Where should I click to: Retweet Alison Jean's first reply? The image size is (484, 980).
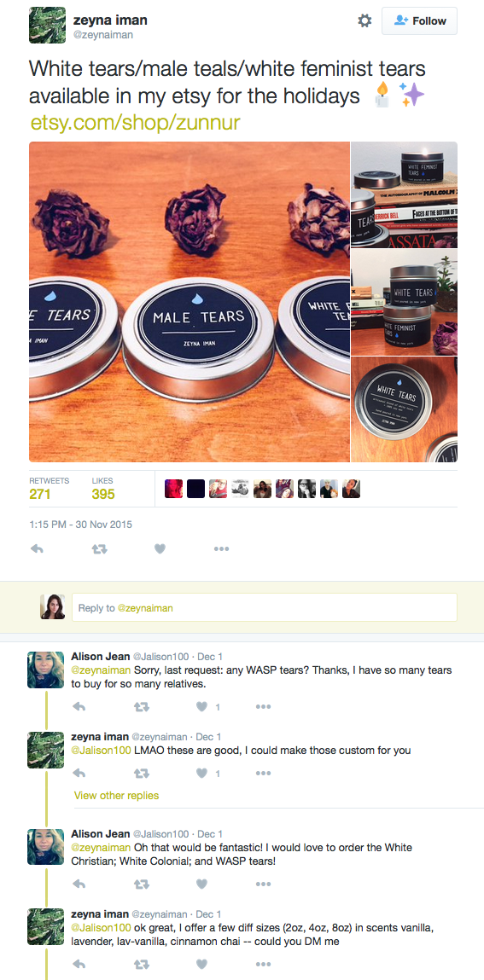(142, 707)
